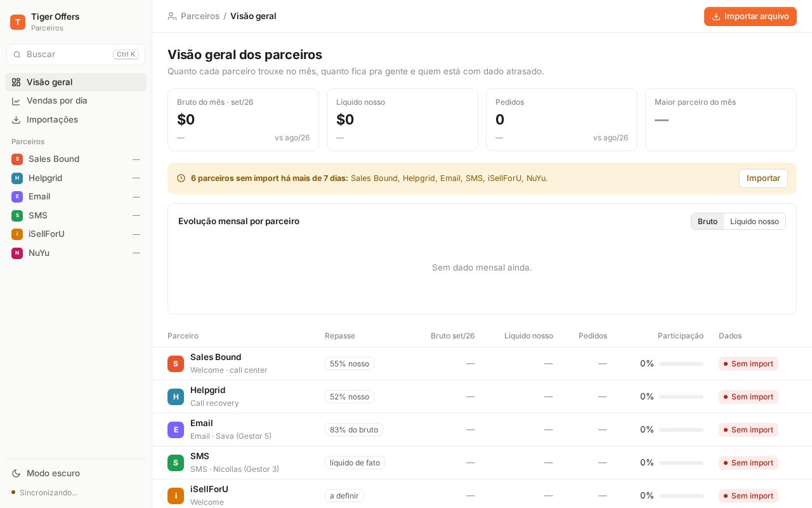This screenshot has height=508, width=812.
Task: Click the iSellForU sidebar badge icon
Action: tap(17, 234)
